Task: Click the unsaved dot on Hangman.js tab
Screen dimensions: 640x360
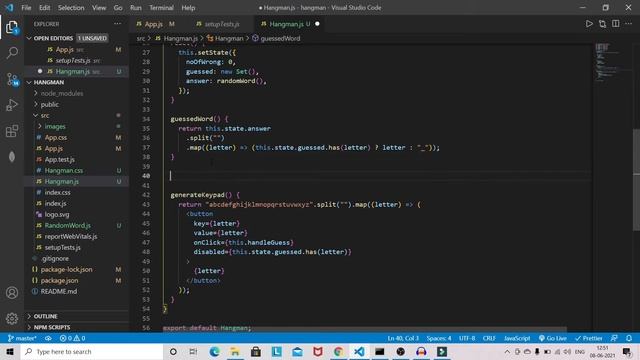Action: coord(317,24)
